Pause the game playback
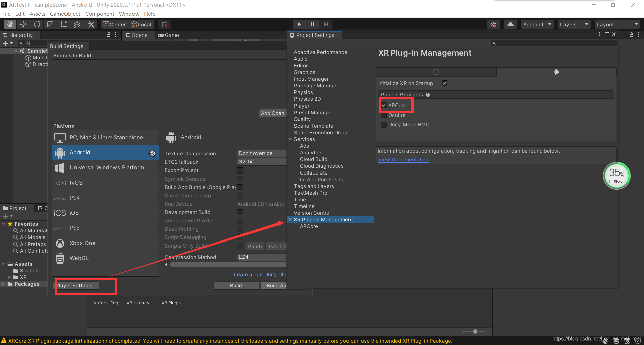The image size is (644, 345). [312, 24]
